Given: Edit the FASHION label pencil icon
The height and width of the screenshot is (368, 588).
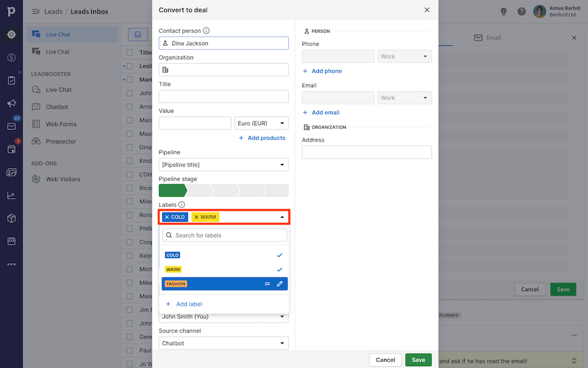Looking at the screenshot, I should [x=280, y=284].
